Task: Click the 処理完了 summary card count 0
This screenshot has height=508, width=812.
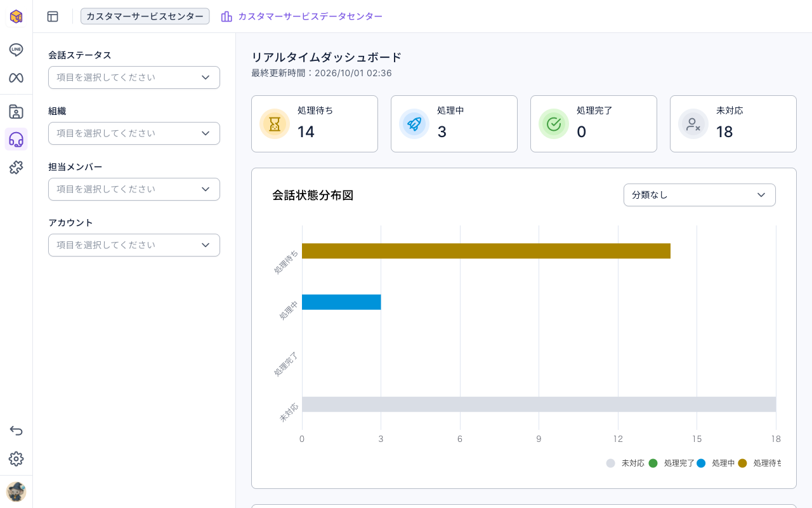Action: pyautogui.click(x=581, y=131)
